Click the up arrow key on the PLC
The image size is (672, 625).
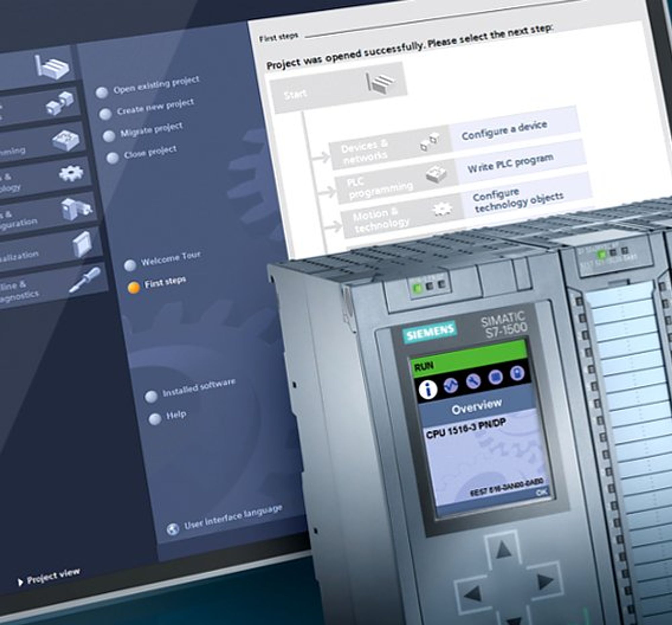[x=504, y=549]
